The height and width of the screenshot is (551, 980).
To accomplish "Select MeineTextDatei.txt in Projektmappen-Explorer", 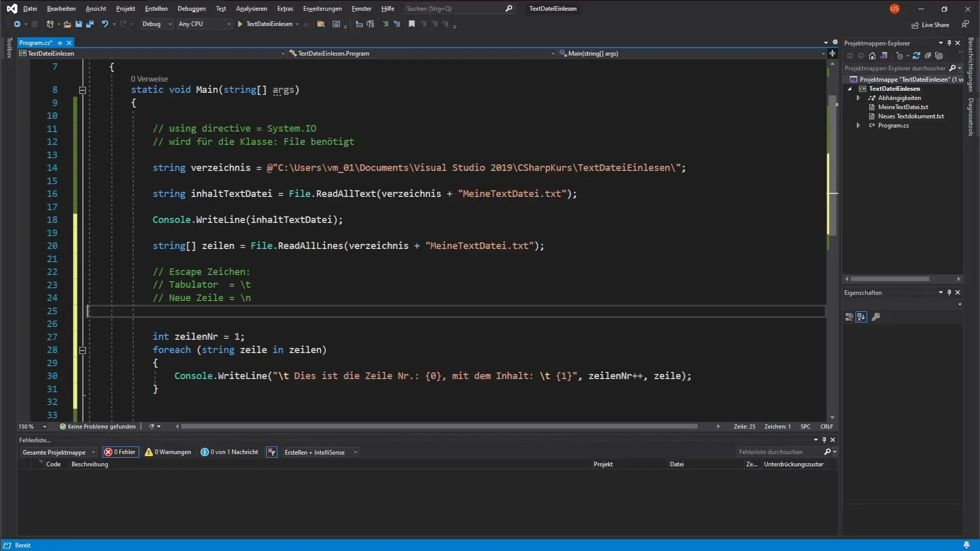I will (x=903, y=107).
